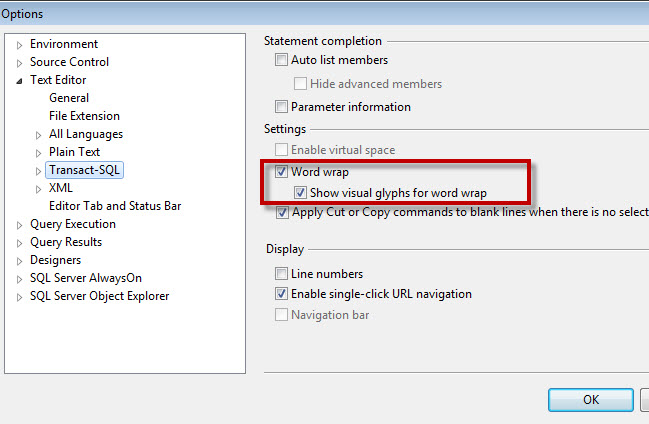
Task: Select the Text Editor tree item
Action: pyautogui.click(x=58, y=80)
